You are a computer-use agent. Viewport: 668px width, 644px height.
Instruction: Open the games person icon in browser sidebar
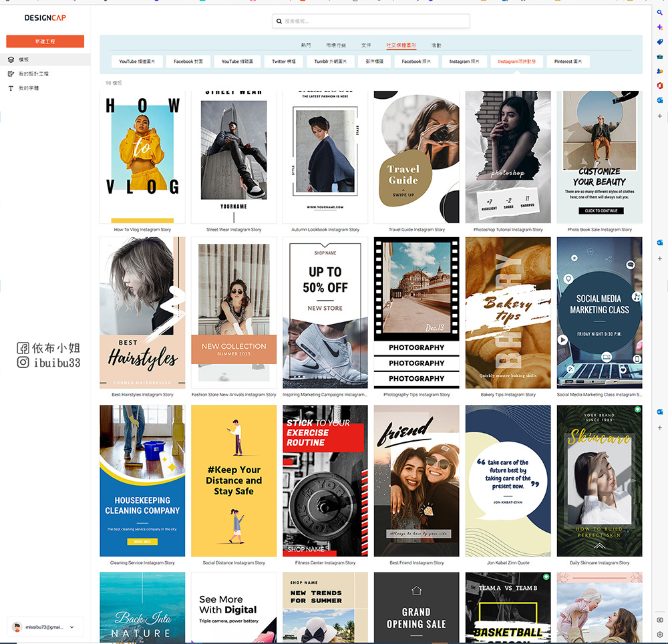pyautogui.click(x=659, y=71)
